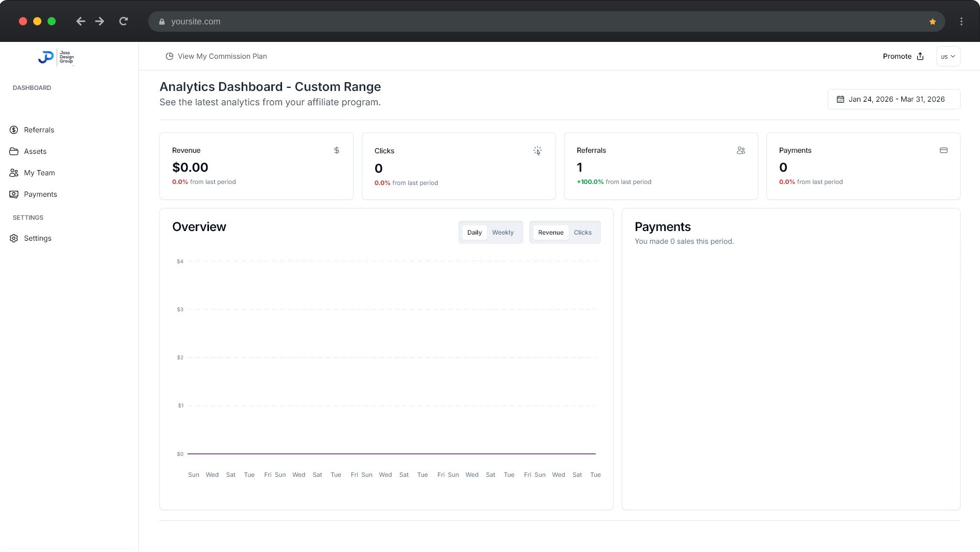980x552 pixels.
Task: Click the Payments card credit card icon
Action: click(943, 150)
